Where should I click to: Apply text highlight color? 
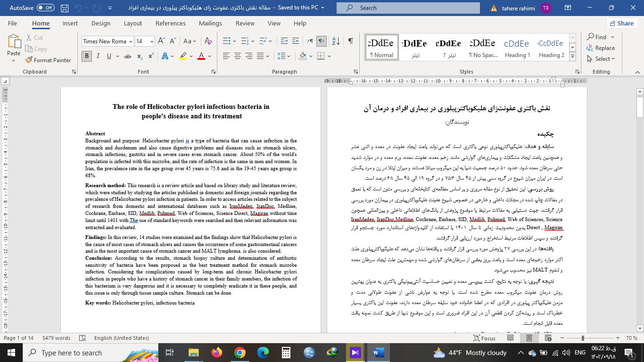point(183,56)
